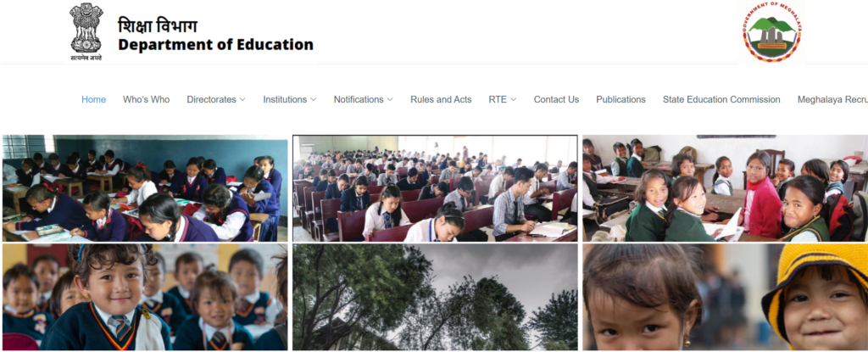The image size is (868, 352).
Task: Open photo of toddlers in navy sweaters
Action: point(145,297)
